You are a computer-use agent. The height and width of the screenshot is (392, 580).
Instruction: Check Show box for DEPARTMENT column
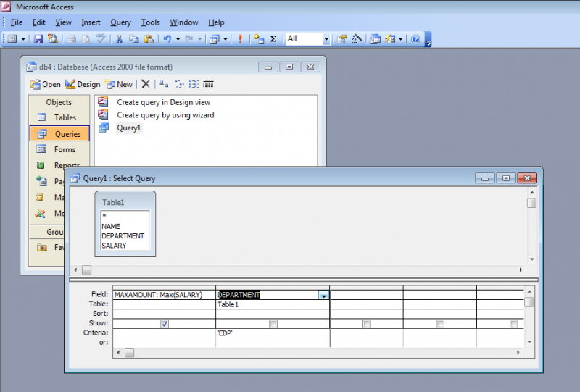click(273, 323)
